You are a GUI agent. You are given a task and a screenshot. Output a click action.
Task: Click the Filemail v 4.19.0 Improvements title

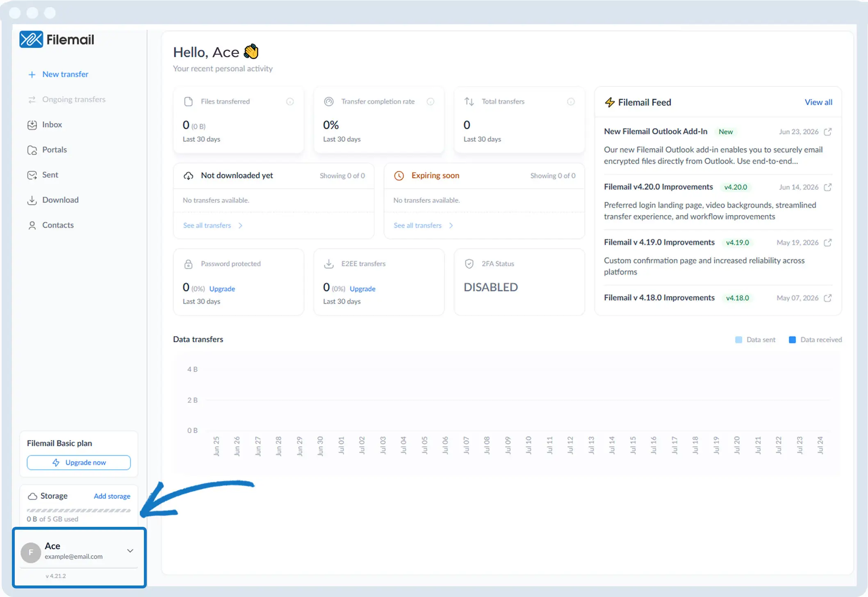(659, 242)
